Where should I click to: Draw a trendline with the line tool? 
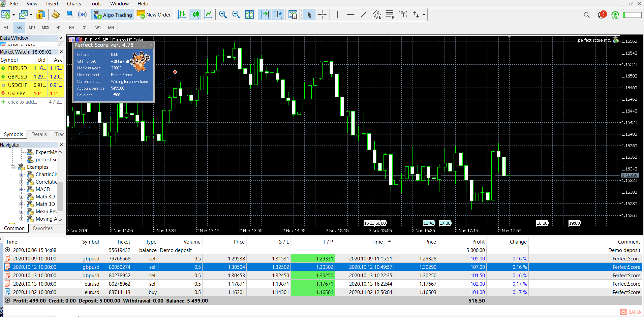(x=363, y=14)
